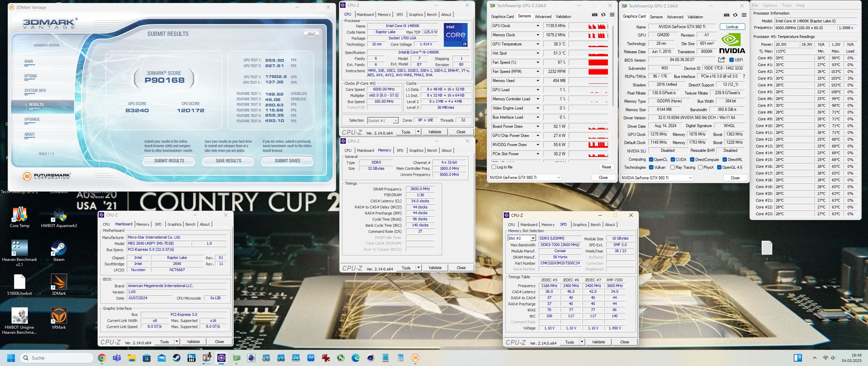Click refresh icon in GPU-Z Graphics Card window
Viewport: 868px width, 366px height.
tap(735, 15)
